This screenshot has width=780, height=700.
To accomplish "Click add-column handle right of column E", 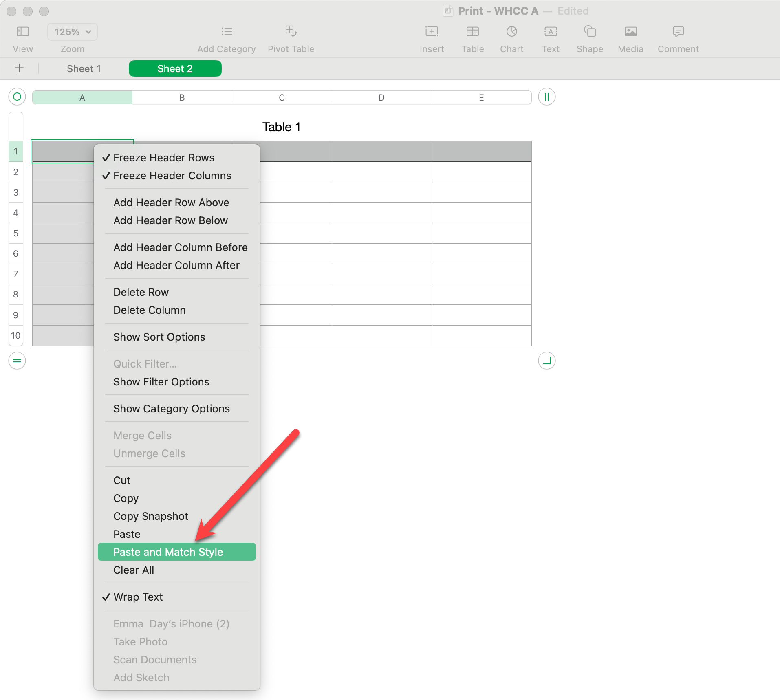I will coord(546,97).
